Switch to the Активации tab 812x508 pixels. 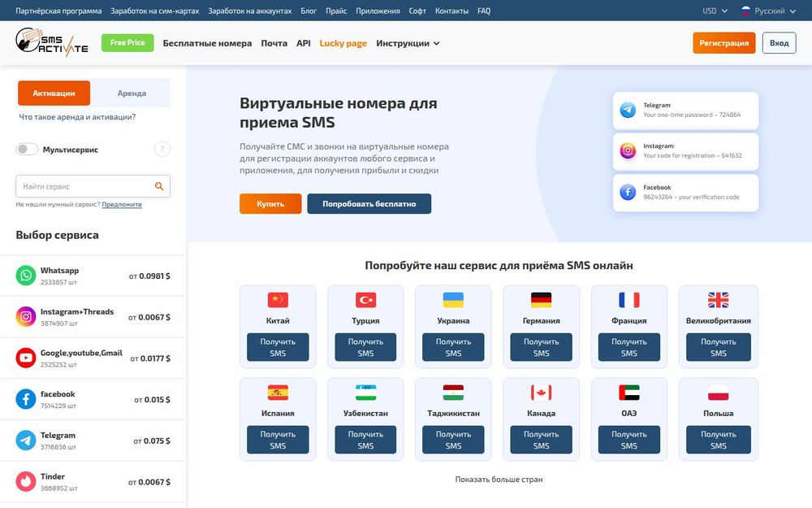point(54,93)
